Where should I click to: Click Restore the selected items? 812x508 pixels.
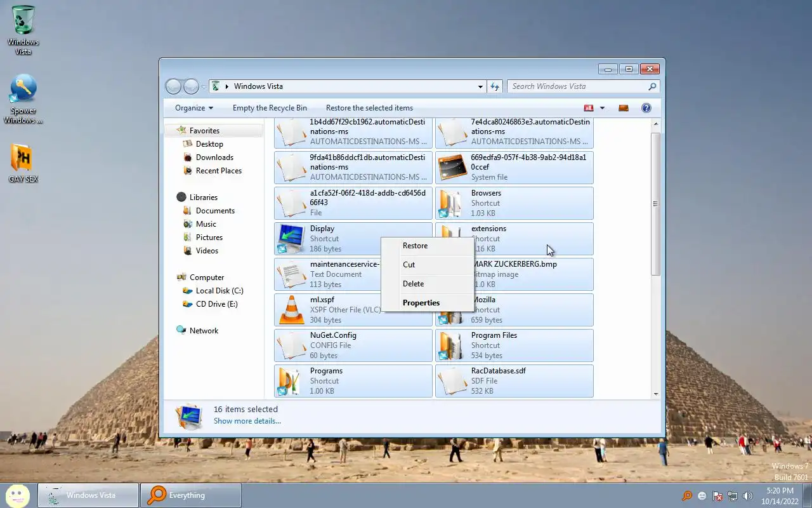(x=369, y=108)
